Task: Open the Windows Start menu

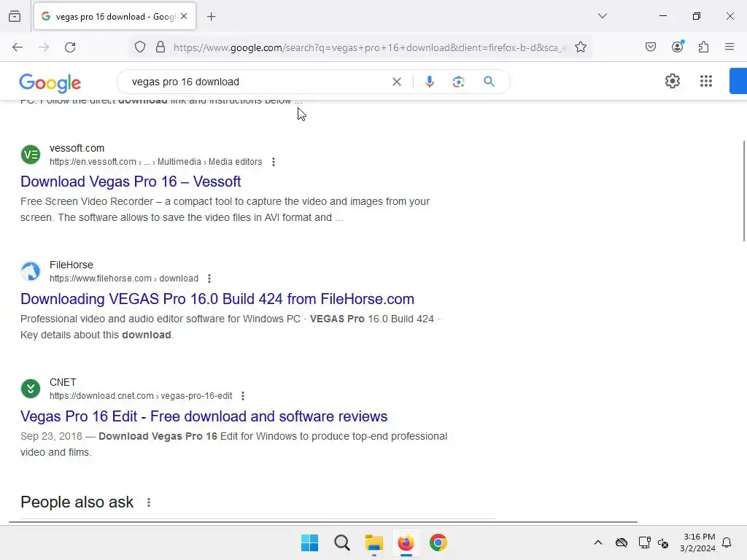Action: [x=309, y=542]
